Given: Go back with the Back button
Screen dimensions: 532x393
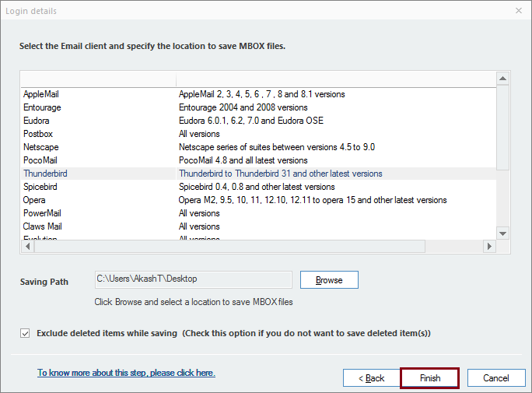Looking at the screenshot, I should click(x=372, y=378).
